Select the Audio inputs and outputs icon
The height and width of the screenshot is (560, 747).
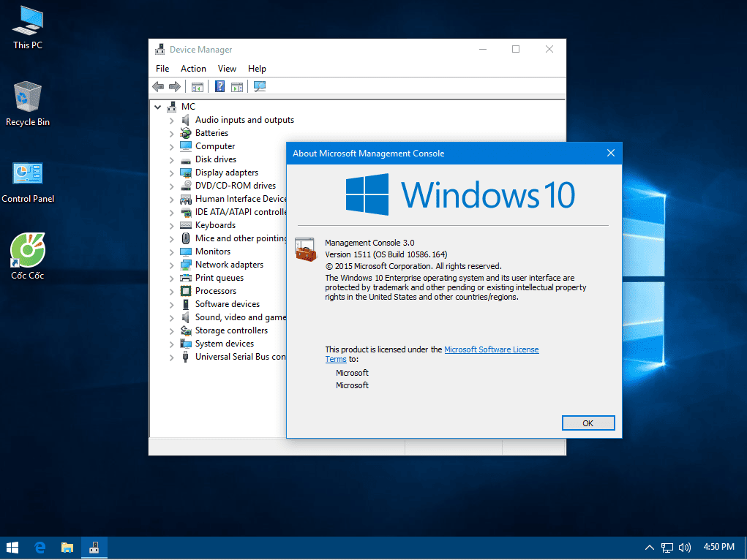click(x=186, y=120)
